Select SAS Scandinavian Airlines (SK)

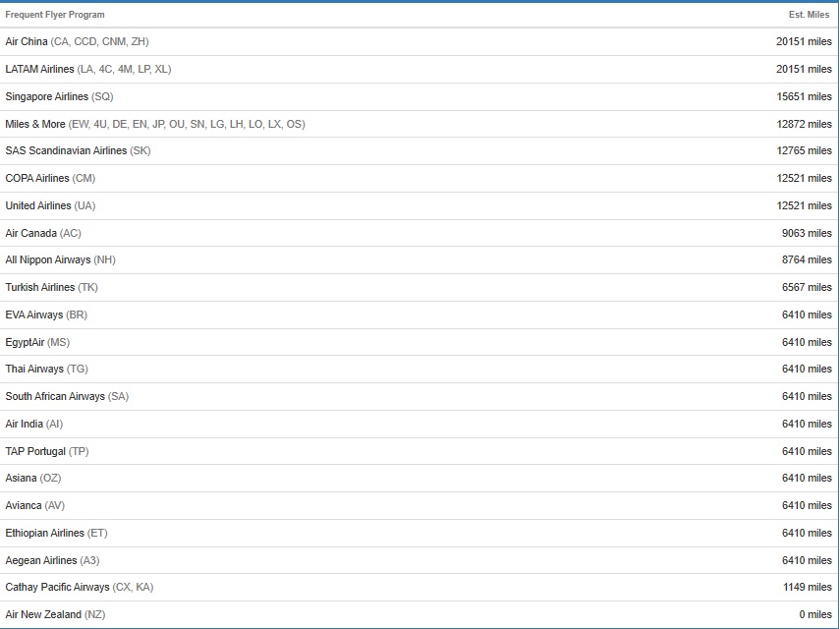point(79,150)
